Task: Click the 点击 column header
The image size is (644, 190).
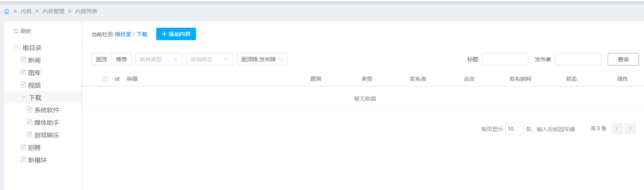Action: coord(469,79)
